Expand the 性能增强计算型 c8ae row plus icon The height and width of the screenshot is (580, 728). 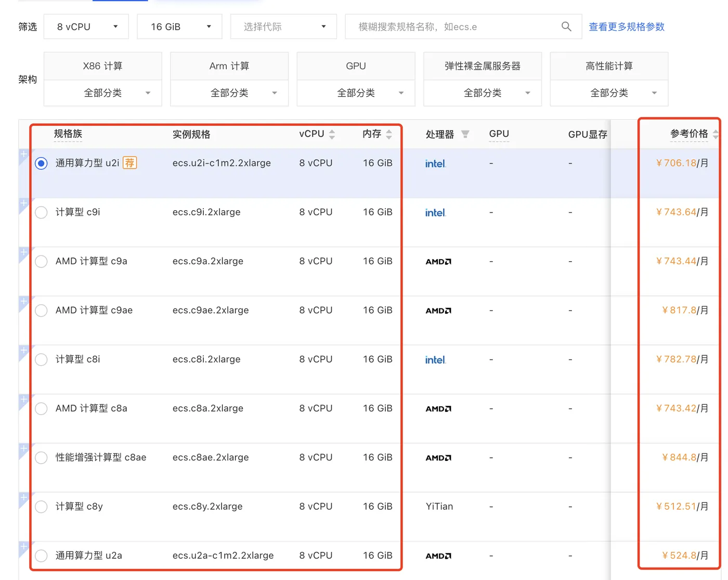23,448
